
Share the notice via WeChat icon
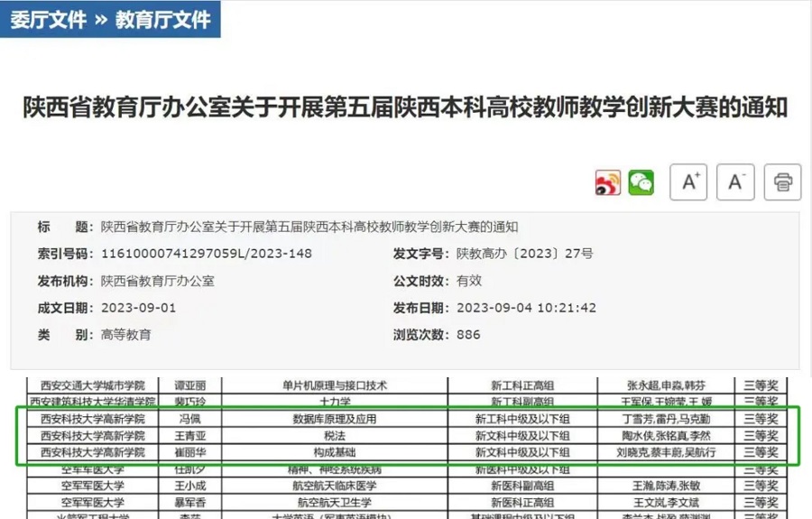coord(641,182)
